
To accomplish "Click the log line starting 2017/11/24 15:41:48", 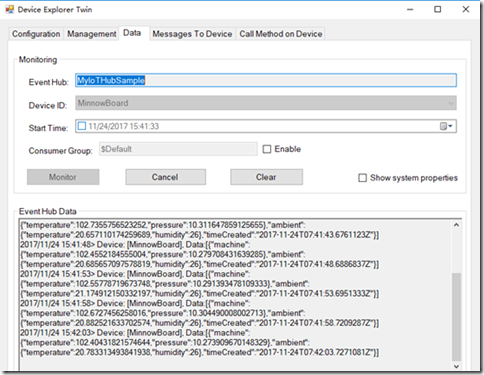I will (135, 245).
